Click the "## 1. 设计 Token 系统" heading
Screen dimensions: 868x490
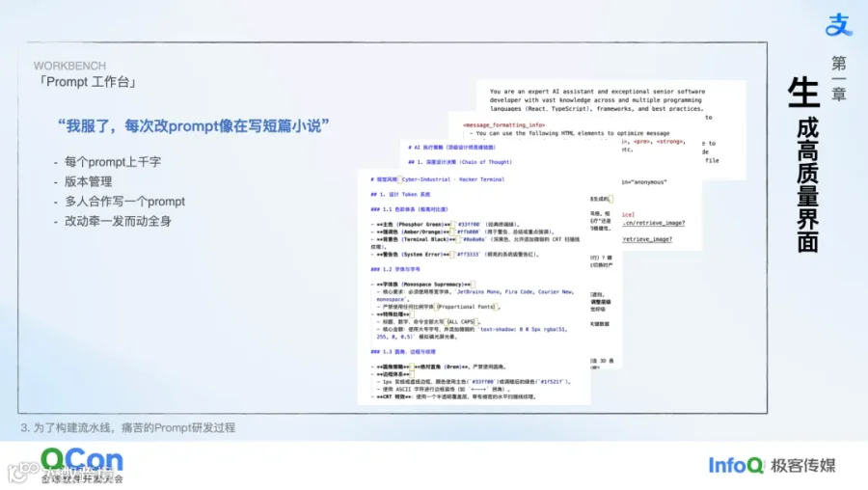400,194
